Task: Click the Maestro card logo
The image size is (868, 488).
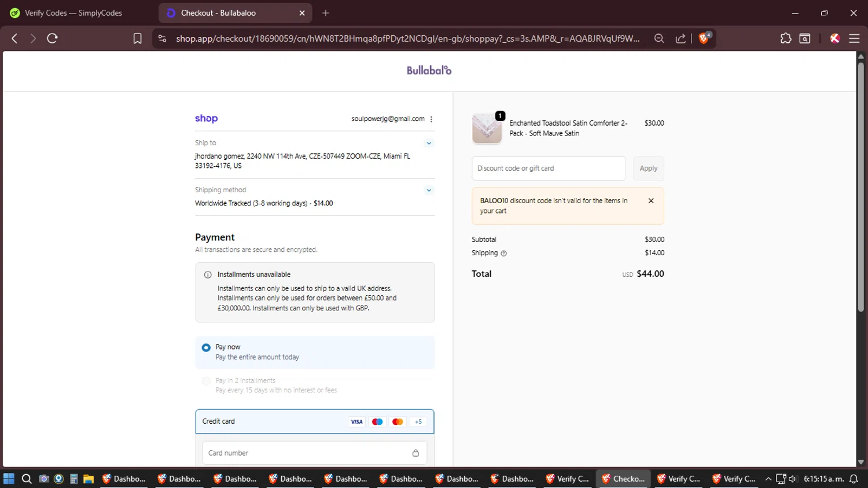Action: click(x=377, y=421)
